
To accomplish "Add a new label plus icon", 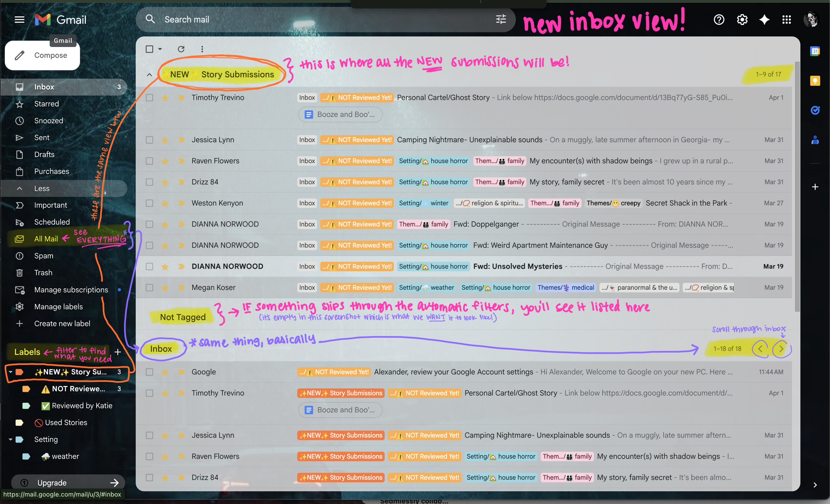I will pyautogui.click(x=117, y=352).
